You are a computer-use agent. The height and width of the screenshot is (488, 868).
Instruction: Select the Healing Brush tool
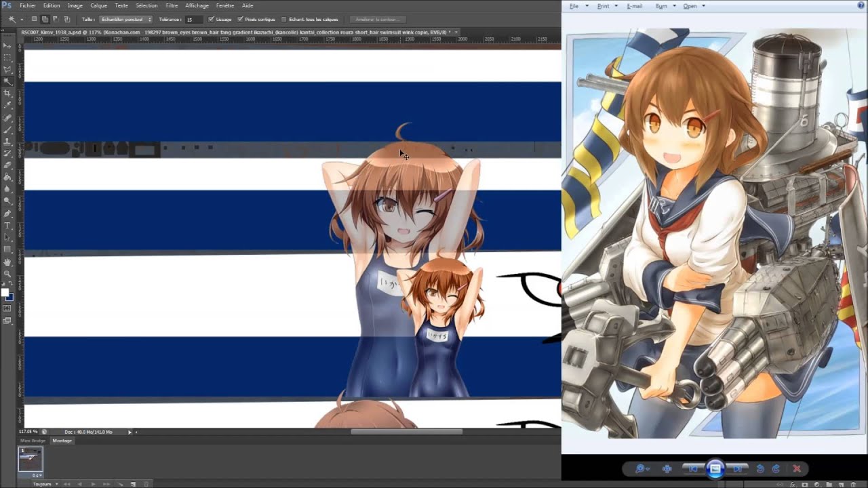coord(7,117)
